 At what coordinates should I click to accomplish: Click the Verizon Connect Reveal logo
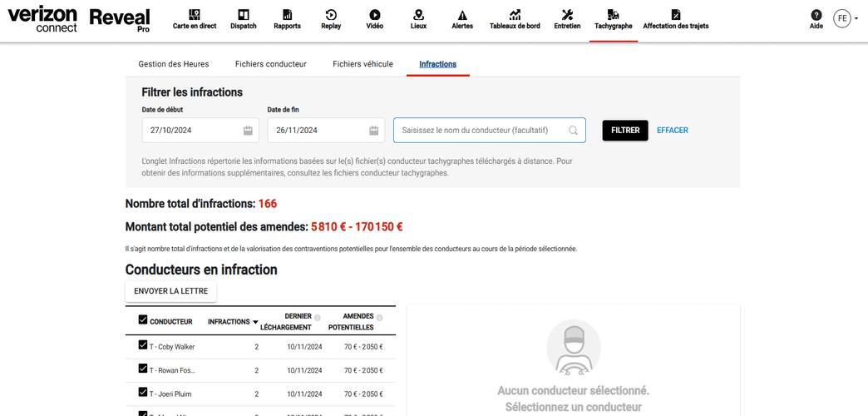[x=79, y=20]
